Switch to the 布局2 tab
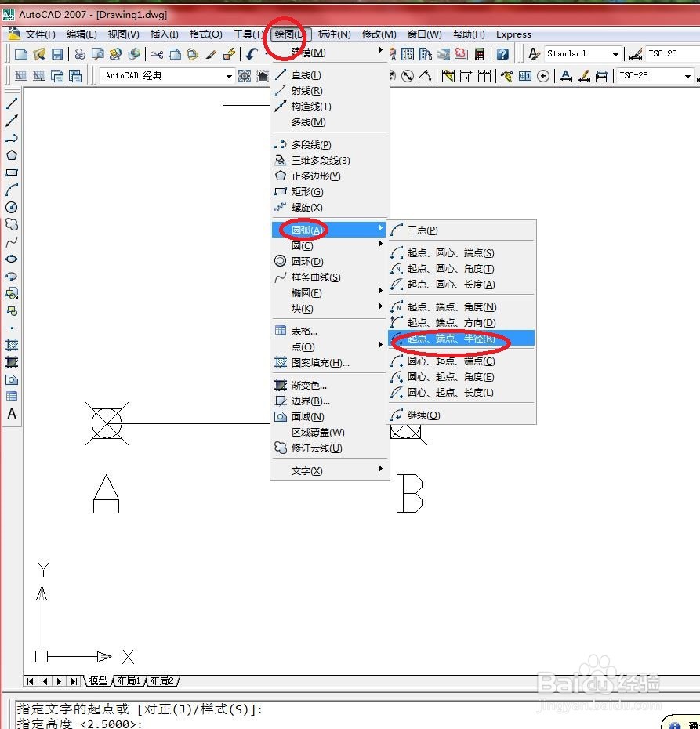The image size is (700, 729). (x=161, y=680)
